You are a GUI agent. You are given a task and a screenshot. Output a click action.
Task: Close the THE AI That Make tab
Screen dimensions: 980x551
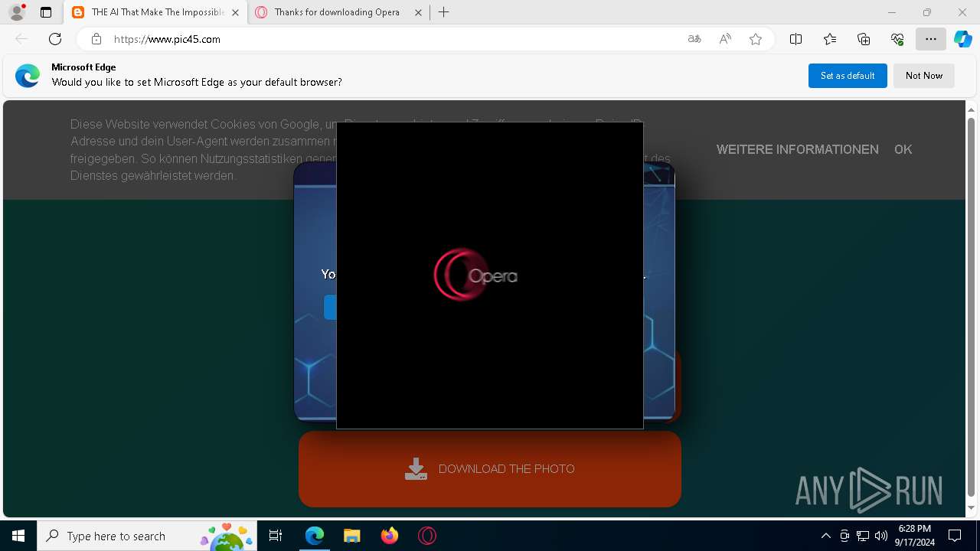point(235,12)
